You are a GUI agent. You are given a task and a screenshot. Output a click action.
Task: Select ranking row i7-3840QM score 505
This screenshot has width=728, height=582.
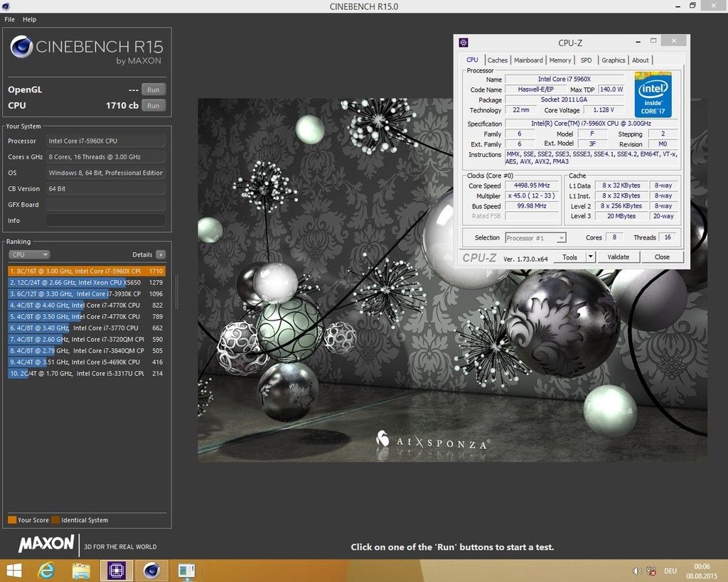(86, 350)
